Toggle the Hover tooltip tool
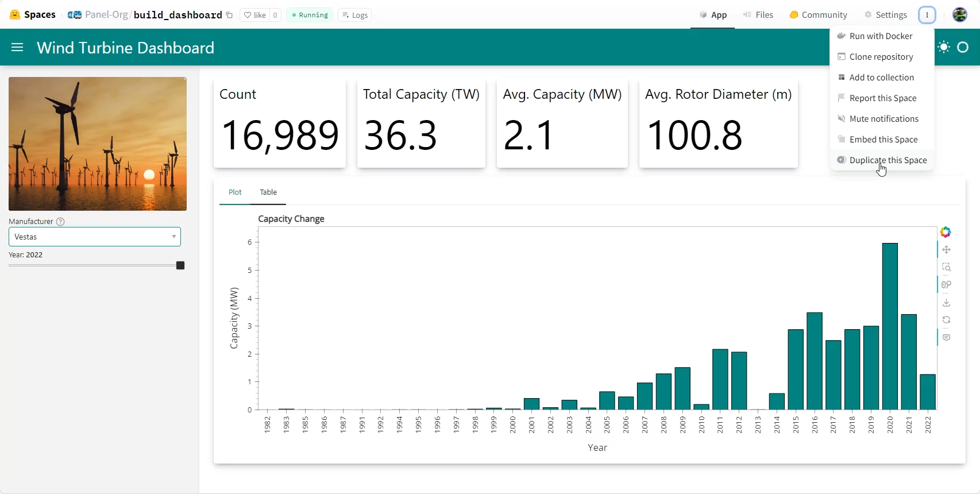 click(946, 338)
